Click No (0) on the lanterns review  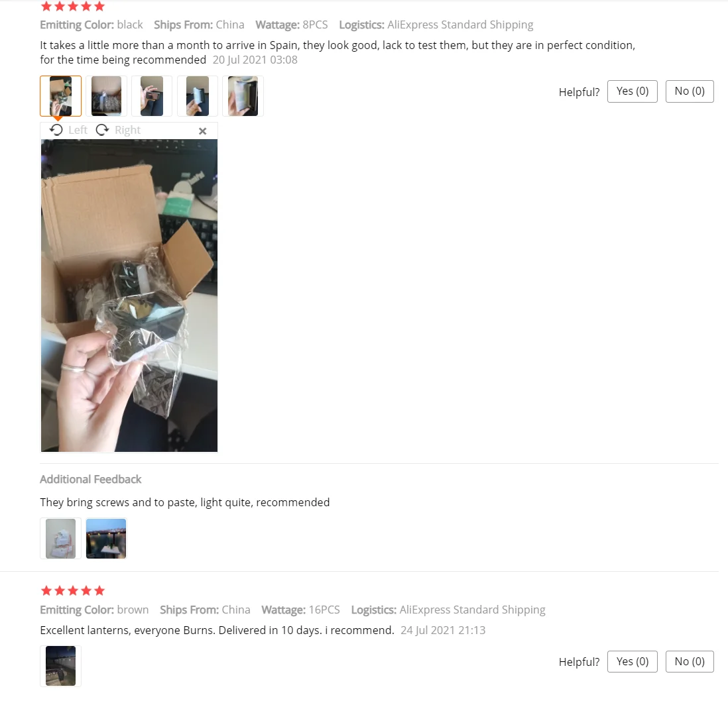(x=690, y=661)
